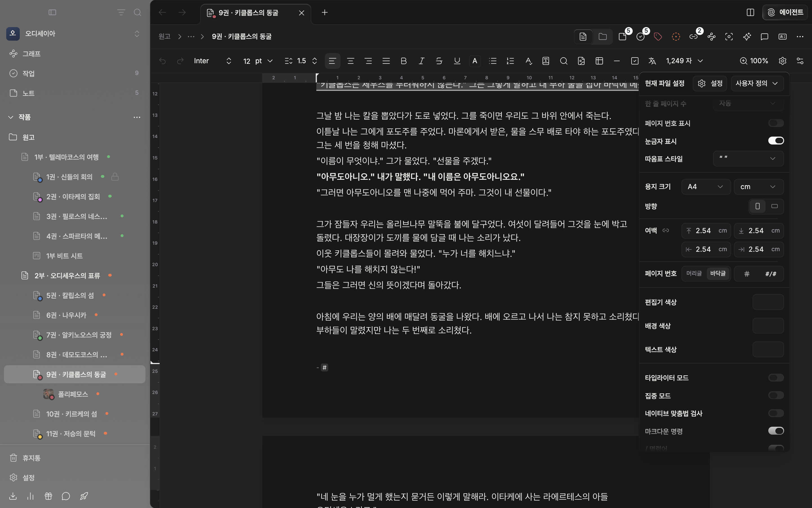Open the statistics icon at the sidebar bottom

click(30, 496)
